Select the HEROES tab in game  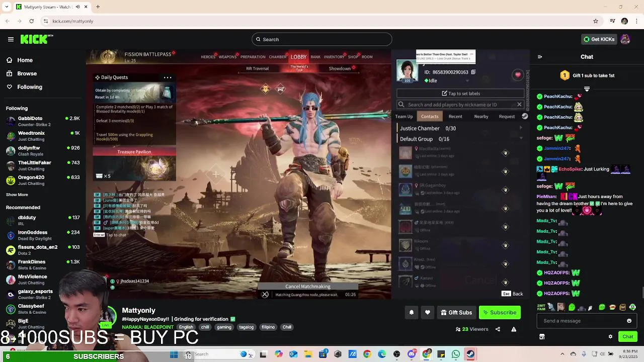208,57
